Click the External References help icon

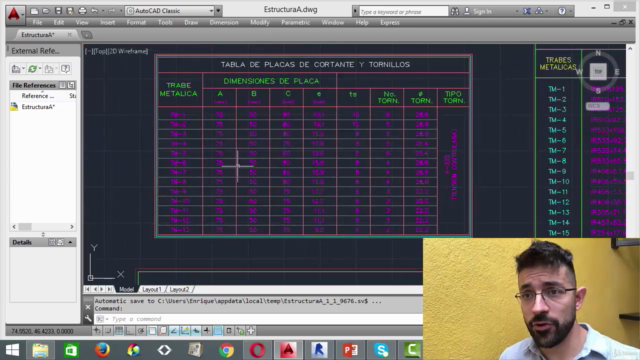coord(65,69)
